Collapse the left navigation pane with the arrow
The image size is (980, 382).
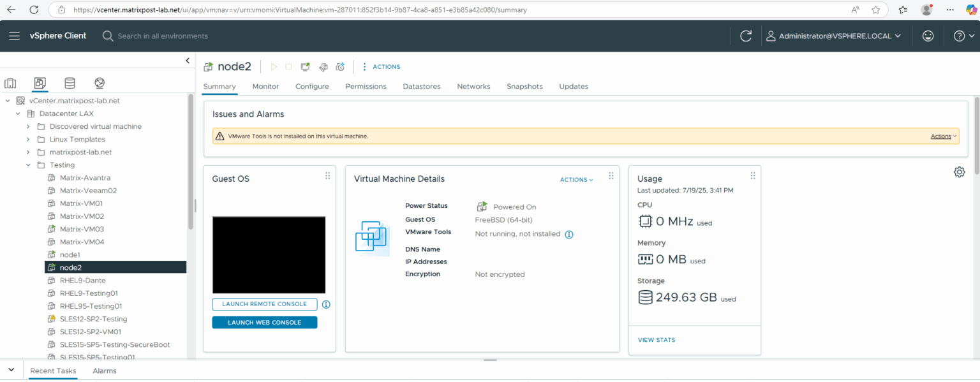pos(187,60)
